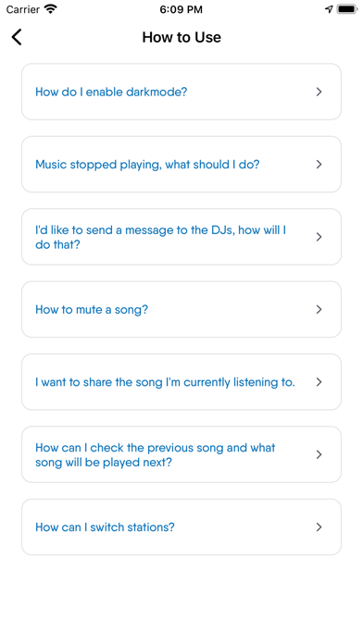Open 'Music stopped playing' help item
363x644 pixels.
coord(181,165)
